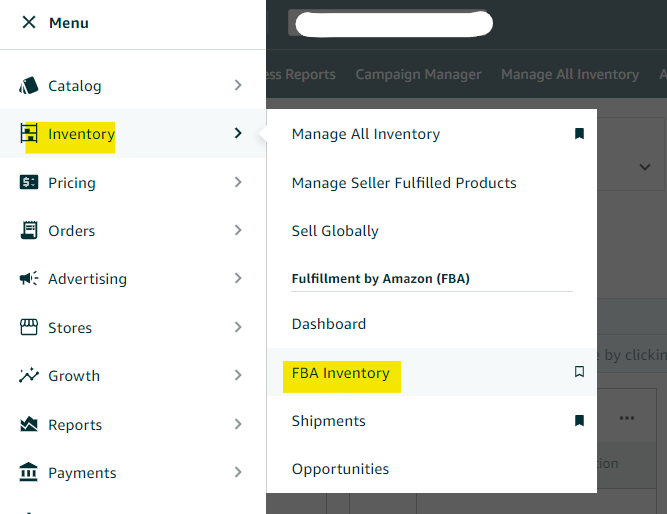
Task: Click the Advertising megaphone icon
Action: (x=29, y=279)
